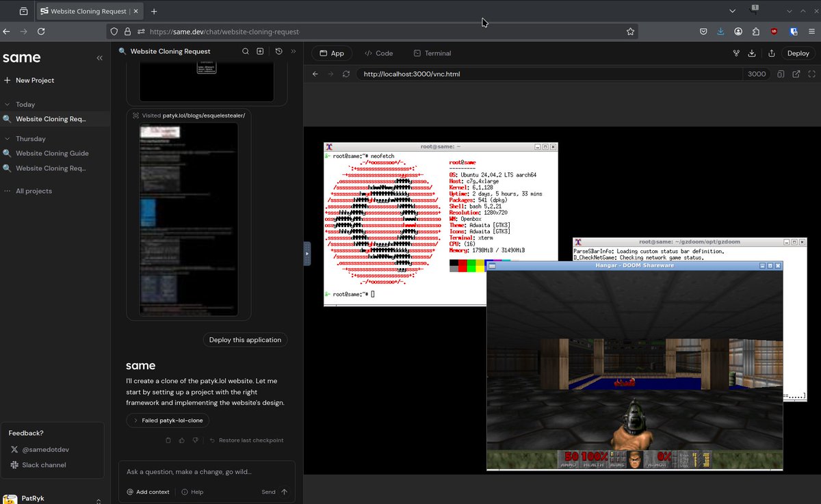
Task: Download project with same toolbar download icon
Action: [x=752, y=53]
